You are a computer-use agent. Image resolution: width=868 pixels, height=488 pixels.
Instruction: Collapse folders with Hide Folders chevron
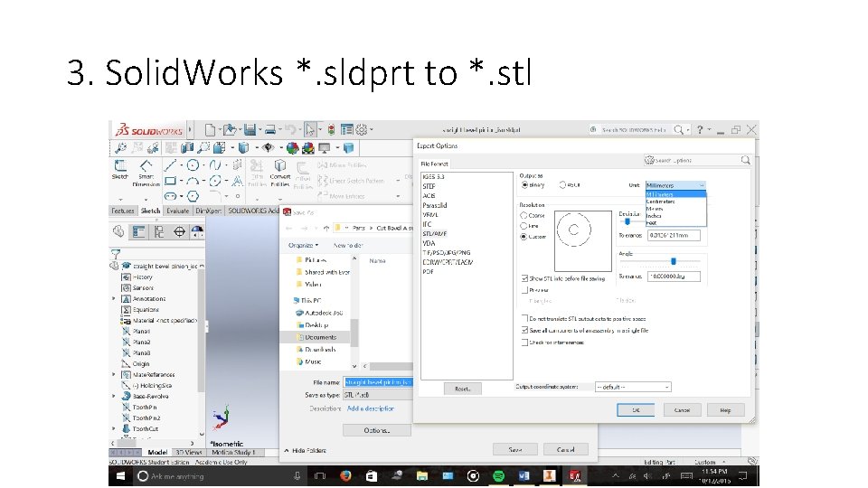coord(287,450)
